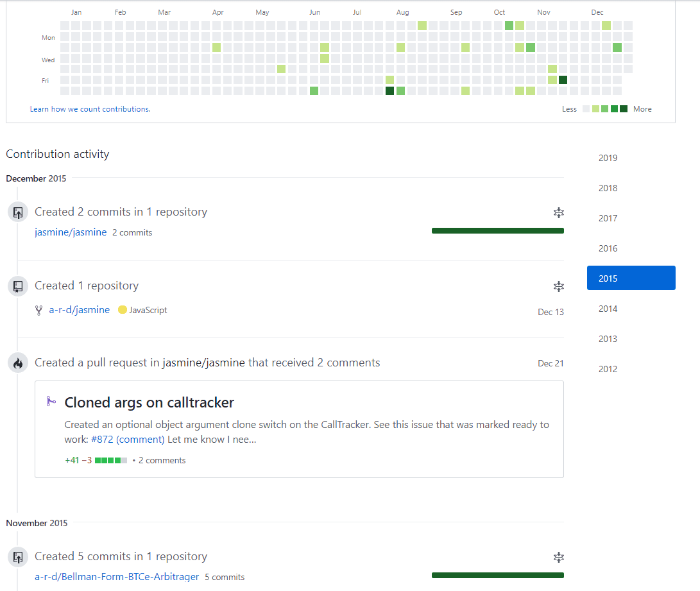The width and height of the screenshot is (700, 591).
Task: Open issue #872 comment link
Action: (x=128, y=439)
